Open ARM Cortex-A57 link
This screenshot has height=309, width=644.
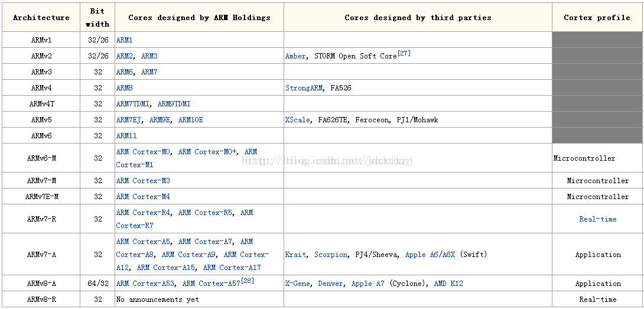click(211, 284)
